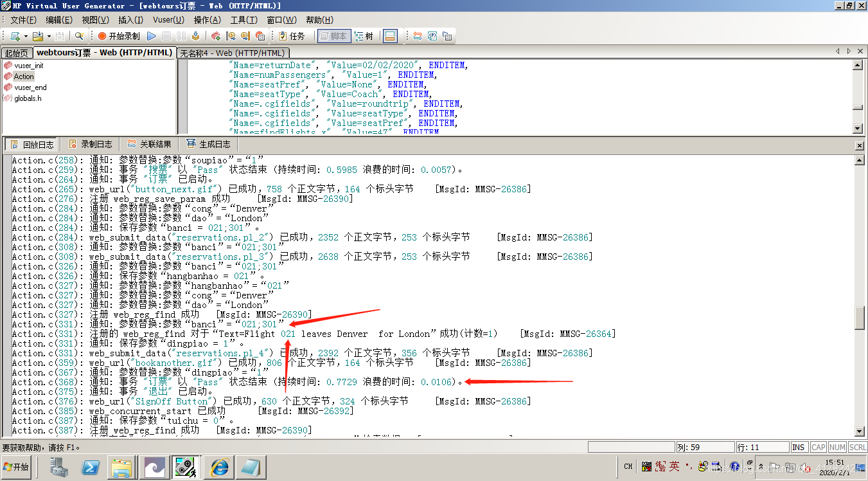The width and height of the screenshot is (868, 481).
Task: Run the script with the play icon
Action: 152,36
